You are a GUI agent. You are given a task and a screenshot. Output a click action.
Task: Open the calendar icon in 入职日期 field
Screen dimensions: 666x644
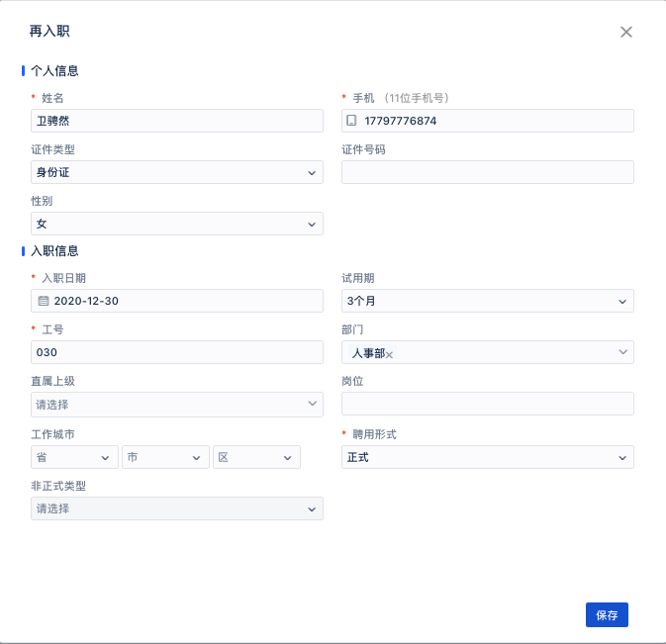(x=44, y=301)
